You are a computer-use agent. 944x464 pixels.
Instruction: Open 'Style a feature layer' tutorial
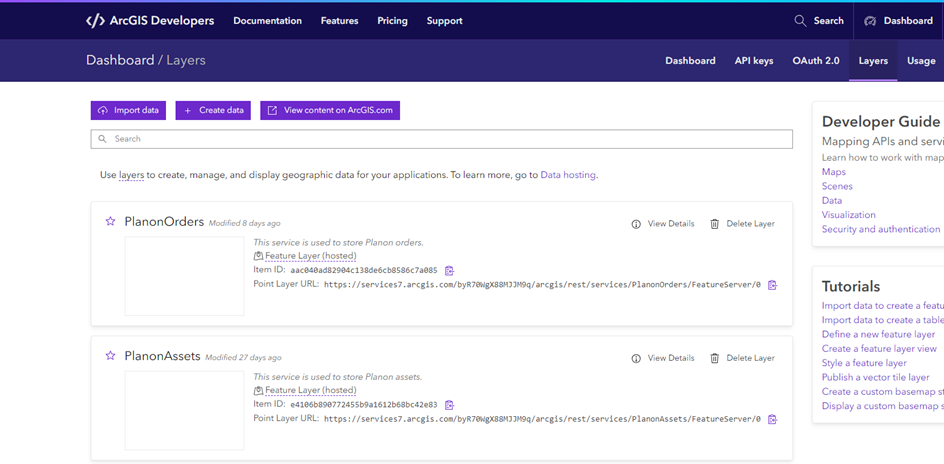pos(864,363)
